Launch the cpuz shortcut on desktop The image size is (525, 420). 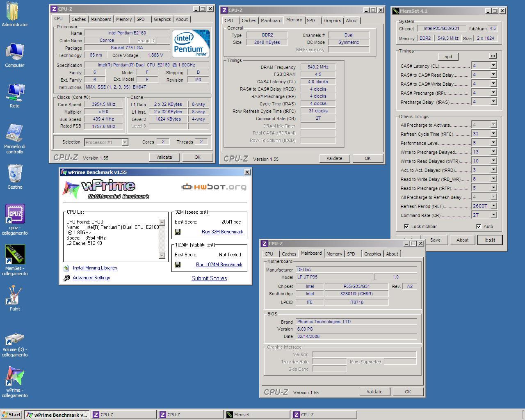pyautogui.click(x=15, y=214)
